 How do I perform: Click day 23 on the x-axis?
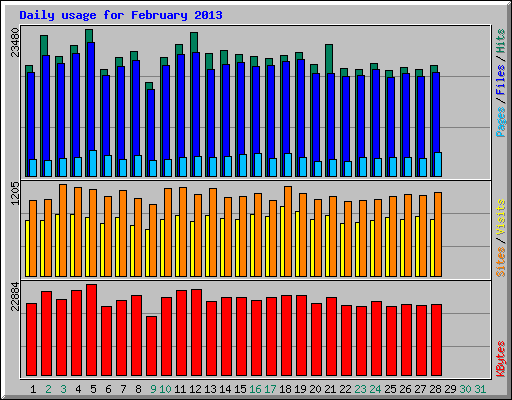coord(360,389)
